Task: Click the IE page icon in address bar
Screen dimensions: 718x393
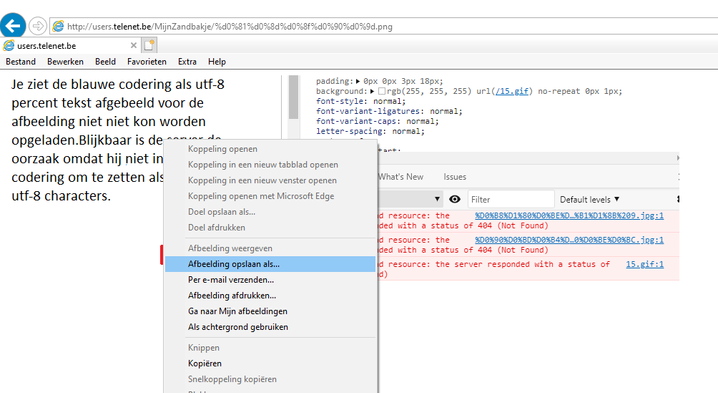Action: pos(58,27)
